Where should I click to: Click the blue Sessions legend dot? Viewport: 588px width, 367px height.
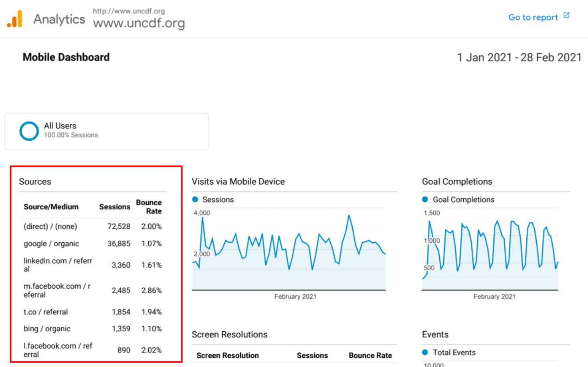point(195,199)
